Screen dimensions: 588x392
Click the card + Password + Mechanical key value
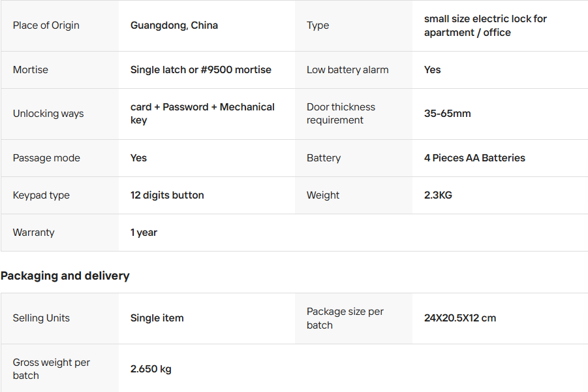(202, 114)
